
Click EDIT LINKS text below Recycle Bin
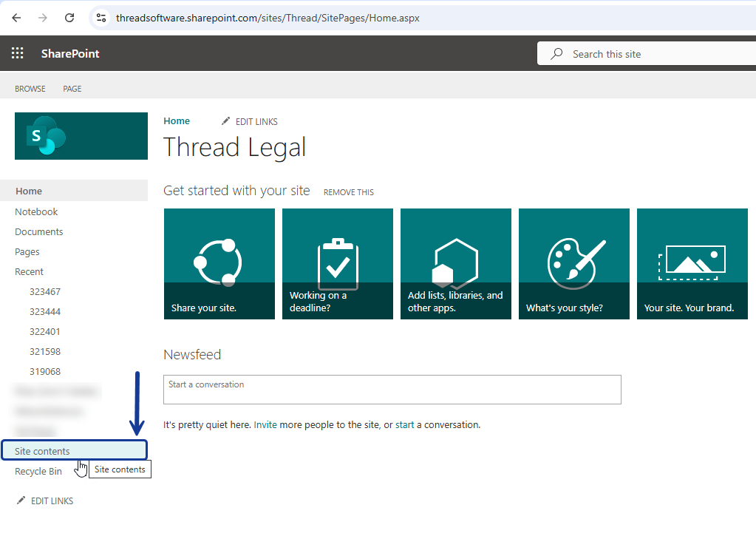52,501
